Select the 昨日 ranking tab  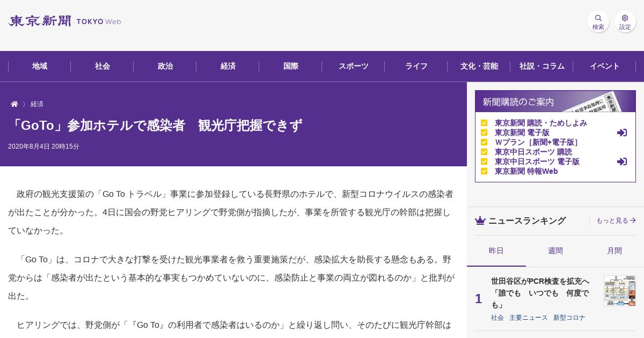(x=496, y=251)
